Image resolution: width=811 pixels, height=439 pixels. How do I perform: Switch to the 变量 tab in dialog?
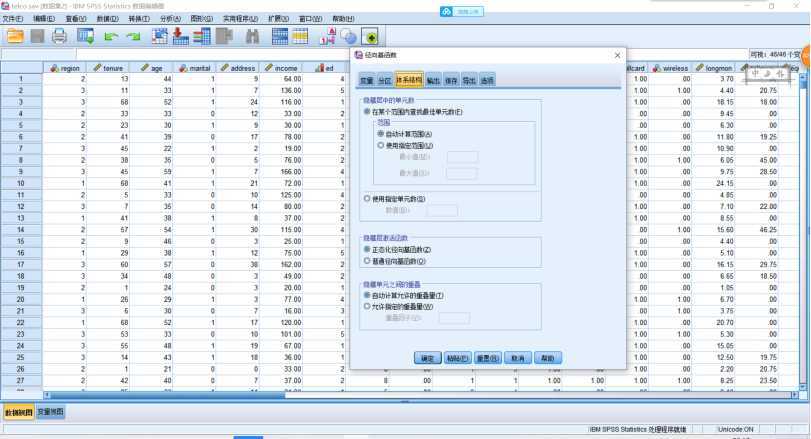click(x=367, y=80)
